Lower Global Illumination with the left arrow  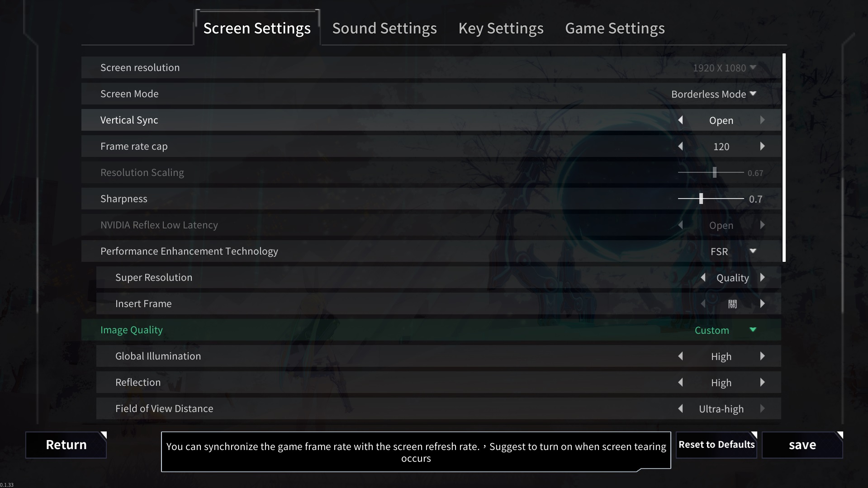(x=680, y=356)
